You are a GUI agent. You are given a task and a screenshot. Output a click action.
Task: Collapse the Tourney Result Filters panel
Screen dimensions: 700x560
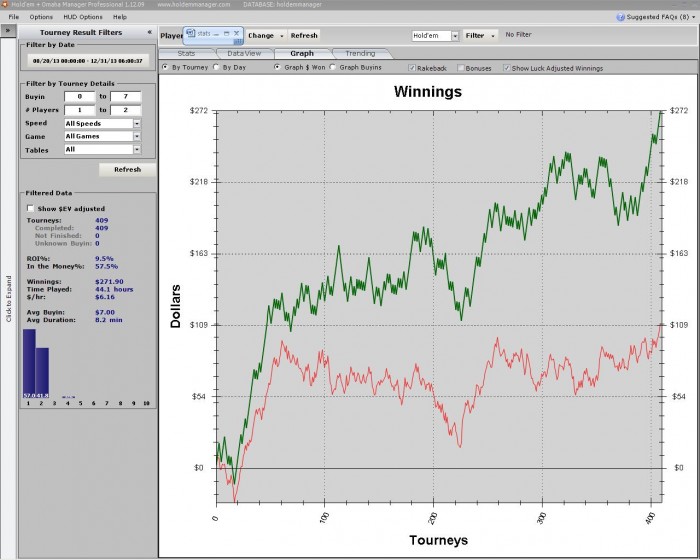pyautogui.click(x=150, y=32)
